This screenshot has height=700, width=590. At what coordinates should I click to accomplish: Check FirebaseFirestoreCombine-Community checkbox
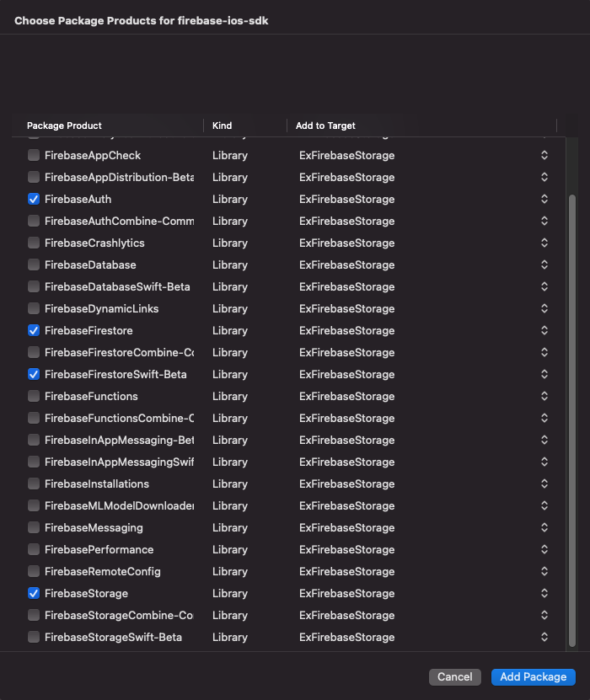pos(34,352)
